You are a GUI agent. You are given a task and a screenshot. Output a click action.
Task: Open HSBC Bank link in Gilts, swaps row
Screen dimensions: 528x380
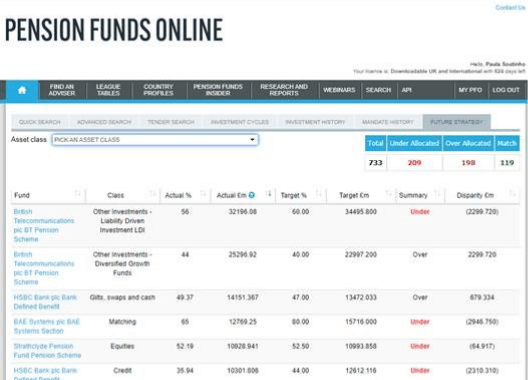tap(45, 302)
